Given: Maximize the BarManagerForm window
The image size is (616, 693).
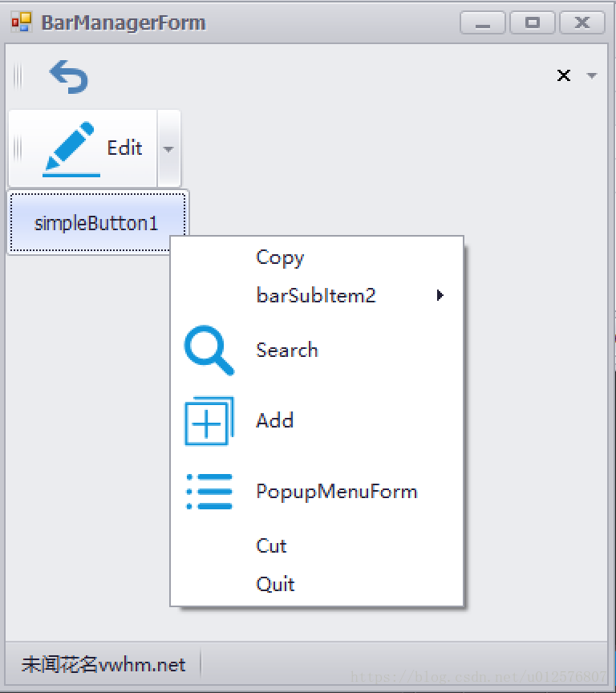Looking at the screenshot, I should click(x=532, y=22).
